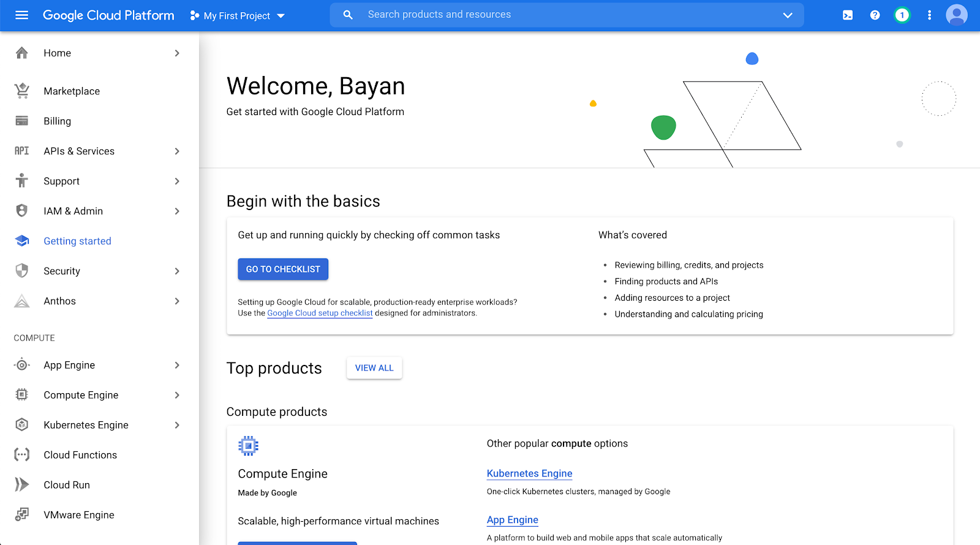Image resolution: width=980 pixels, height=545 pixels.
Task: Click the Compute Engine card title
Action: click(282, 474)
